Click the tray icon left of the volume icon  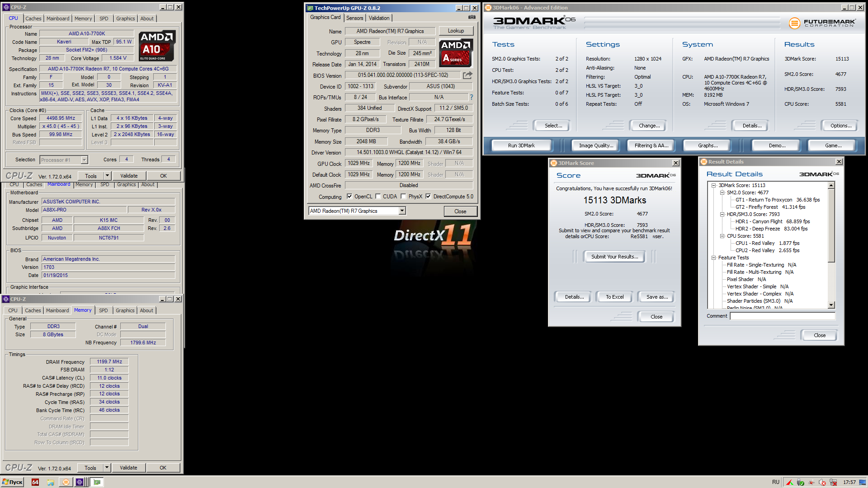pos(811,482)
